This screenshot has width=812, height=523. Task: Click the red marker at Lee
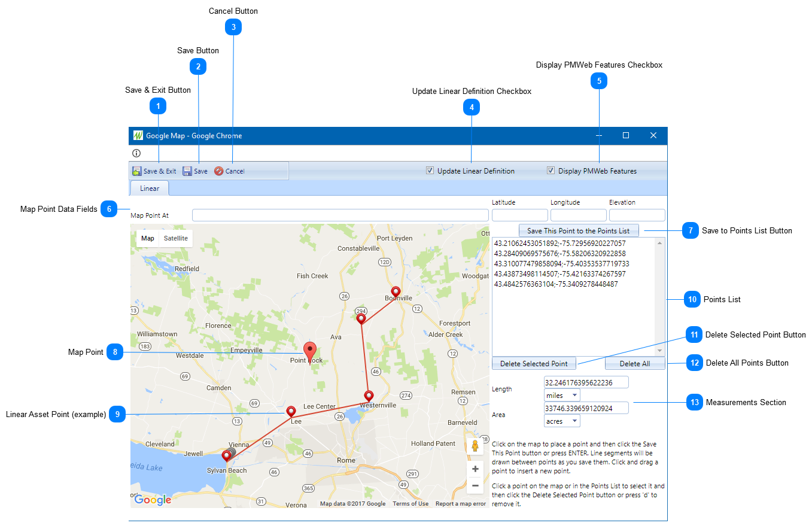[291, 412]
